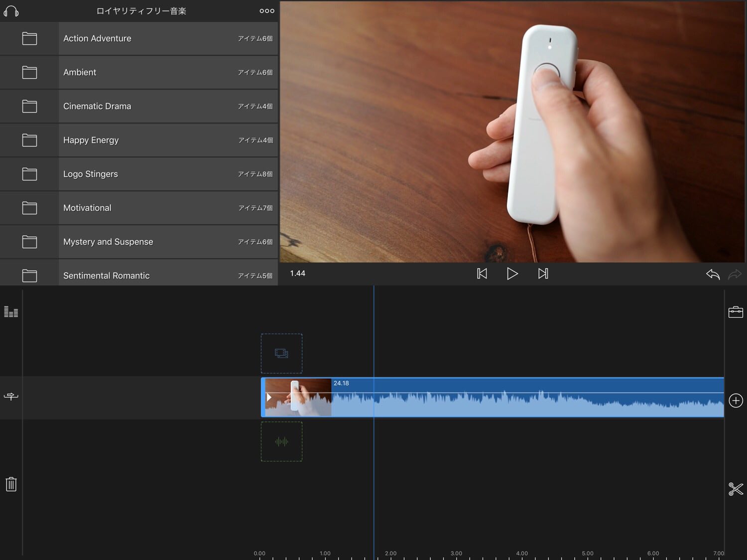The width and height of the screenshot is (747, 560).
Task: Click the headphones audio library icon
Action: click(11, 11)
